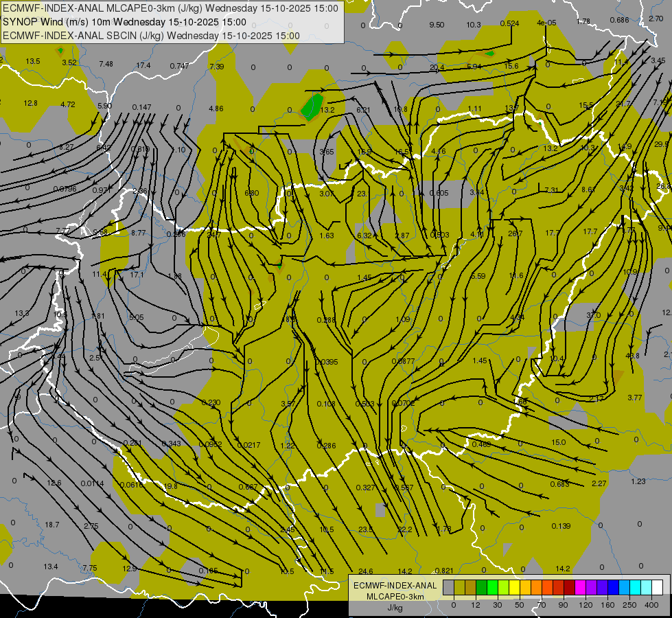The width and height of the screenshot is (672, 618).
Task: Click the map value 0.524
Action: [509, 23]
